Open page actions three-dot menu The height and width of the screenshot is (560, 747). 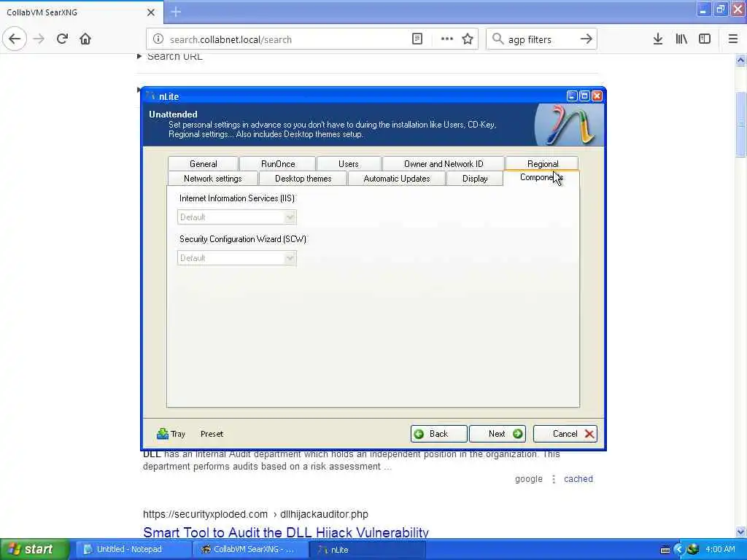click(447, 39)
